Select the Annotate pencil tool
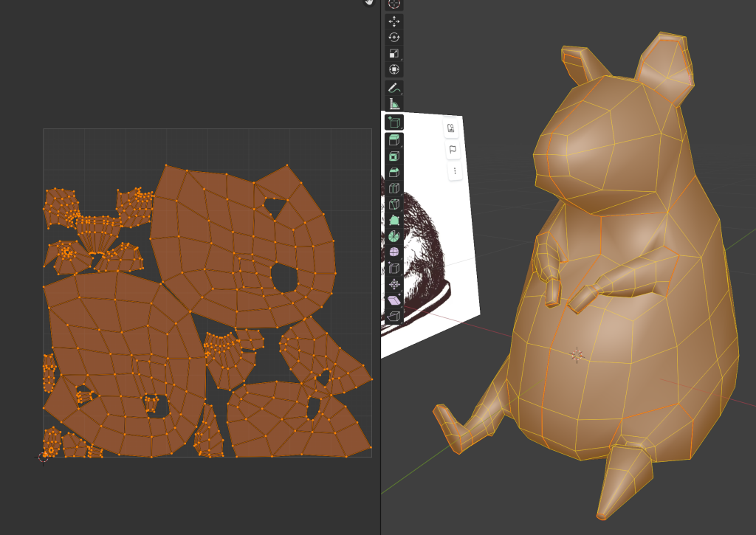 pyautogui.click(x=394, y=88)
